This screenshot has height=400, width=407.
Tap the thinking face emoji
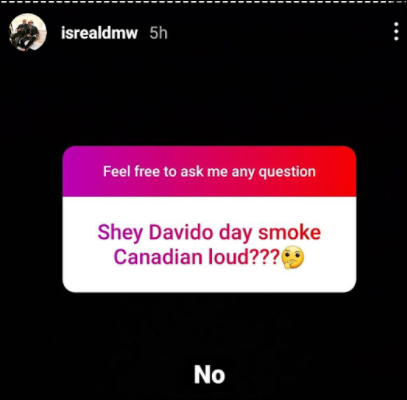click(x=293, y=258)
